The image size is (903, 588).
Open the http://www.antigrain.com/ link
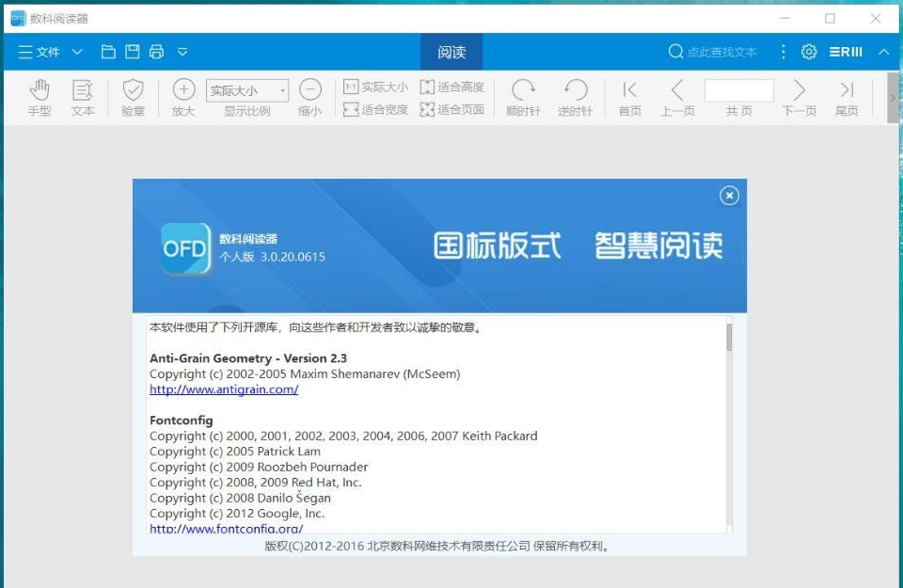[224, 389]
